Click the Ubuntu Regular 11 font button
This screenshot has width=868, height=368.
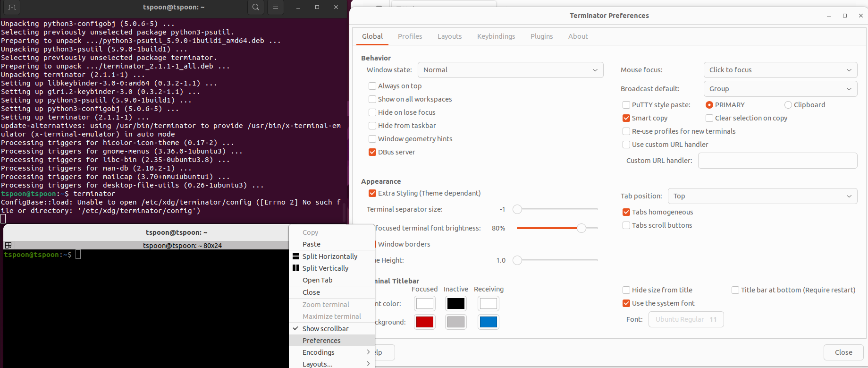(686, 319)
